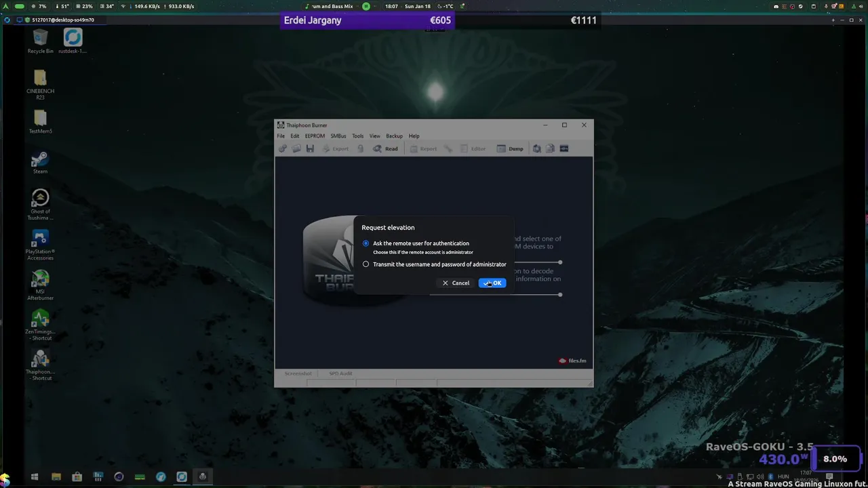
Task: Open rustdesk desktop shortcut icon
Action: coord(73,41)
